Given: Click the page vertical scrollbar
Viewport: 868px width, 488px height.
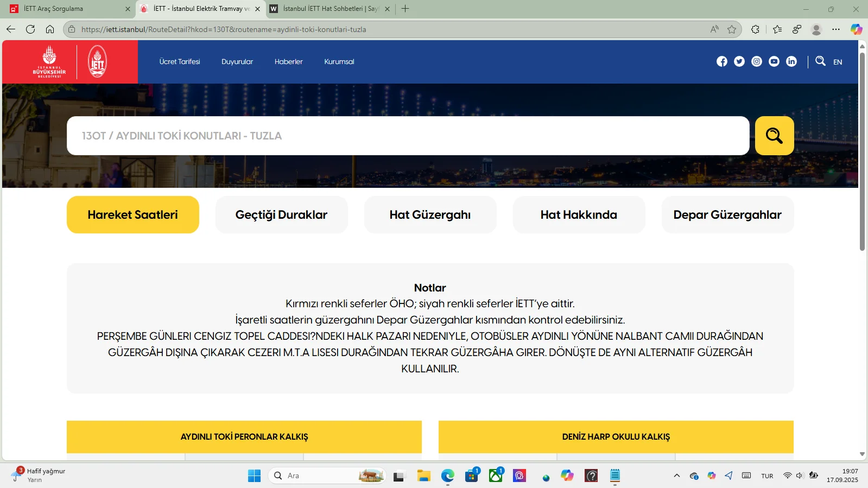Looking at the screenshot, I should (862, 163).
